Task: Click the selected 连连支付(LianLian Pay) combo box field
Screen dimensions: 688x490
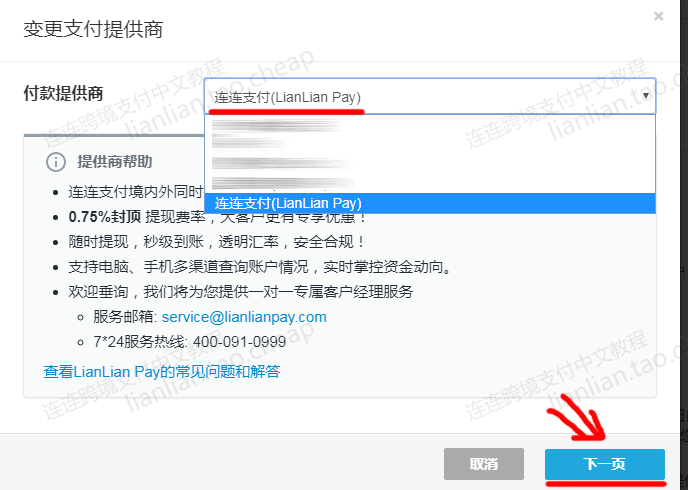Action: tap(430, 97)
